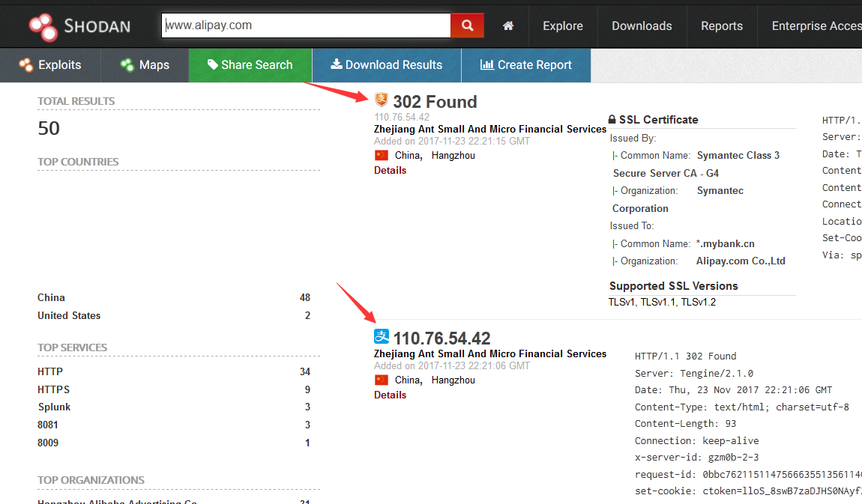Open the Exploits tab
The width and height of the screenshot is (862, 504).
(50, 65)
